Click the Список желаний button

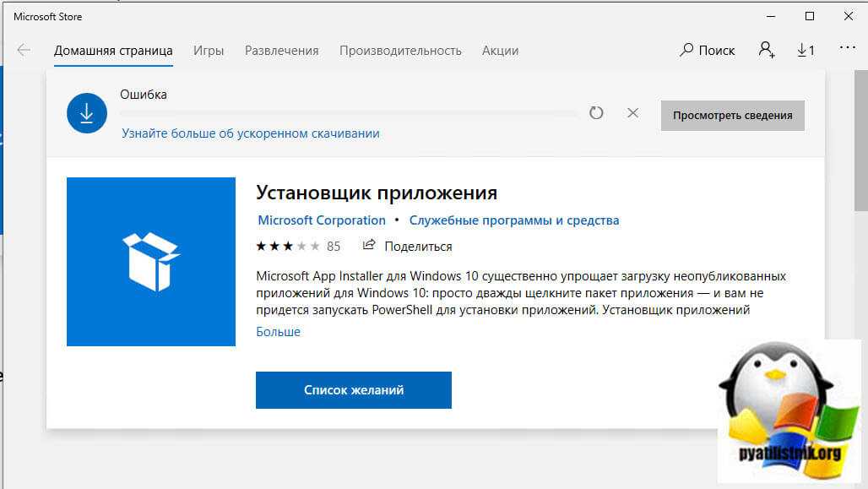(353, 390)
